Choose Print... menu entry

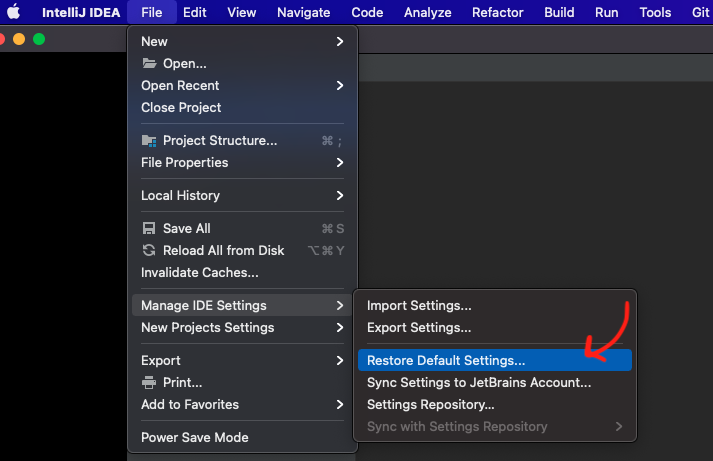click(242, 382)
